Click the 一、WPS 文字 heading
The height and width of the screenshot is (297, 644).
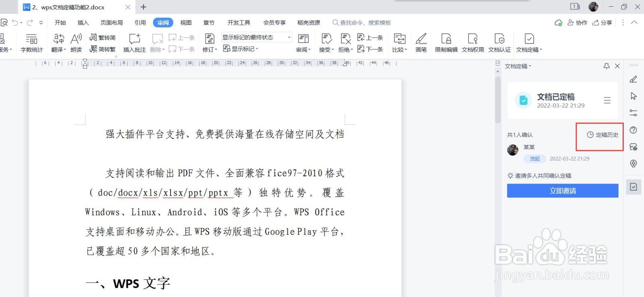(128, 283)
